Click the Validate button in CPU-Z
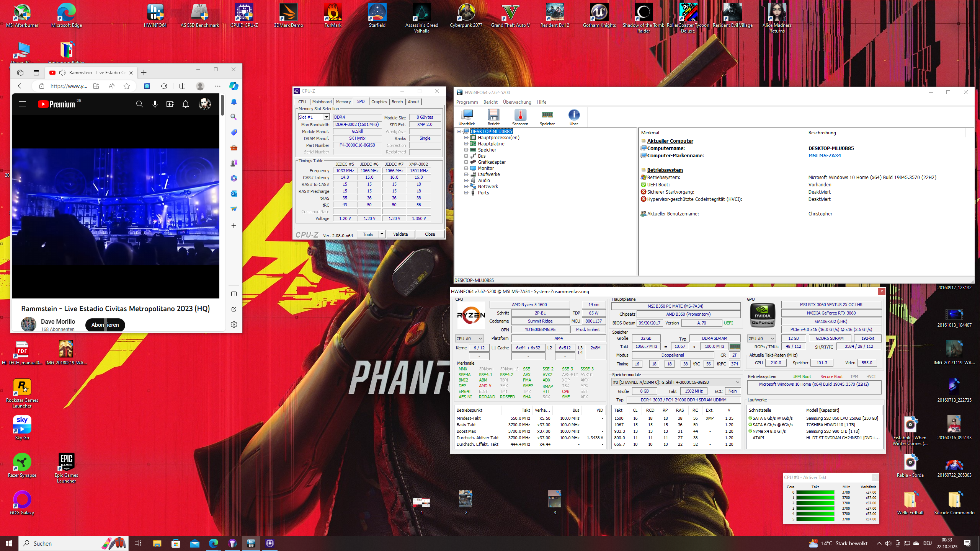 click(400, 234)
